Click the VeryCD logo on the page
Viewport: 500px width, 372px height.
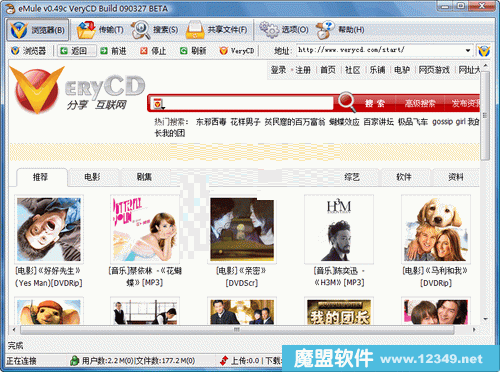click(77, 90)
